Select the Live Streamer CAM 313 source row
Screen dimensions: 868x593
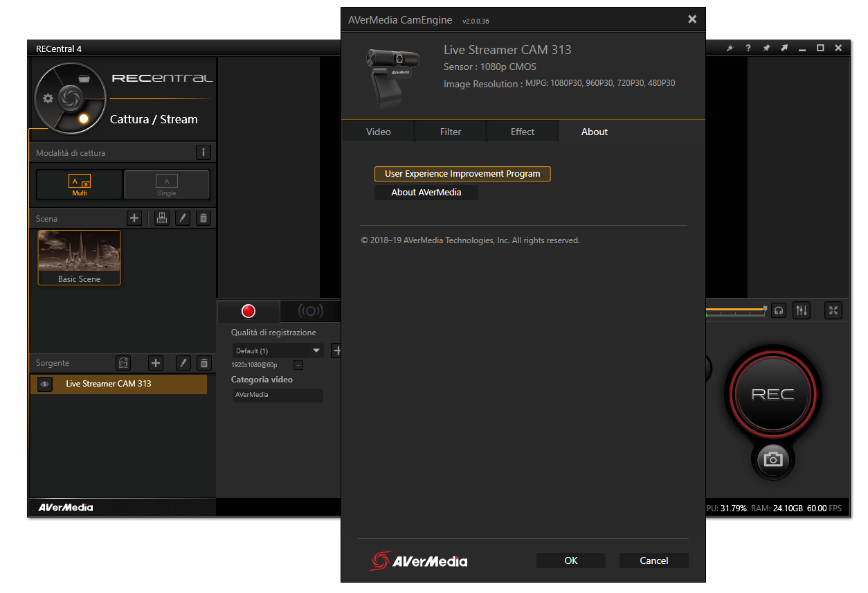118,384
